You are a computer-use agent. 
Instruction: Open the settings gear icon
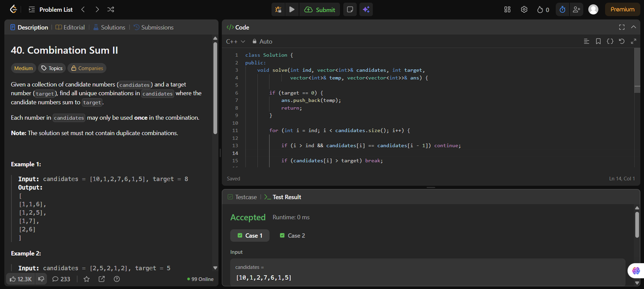pyautogui.click(x=525, y=10)
